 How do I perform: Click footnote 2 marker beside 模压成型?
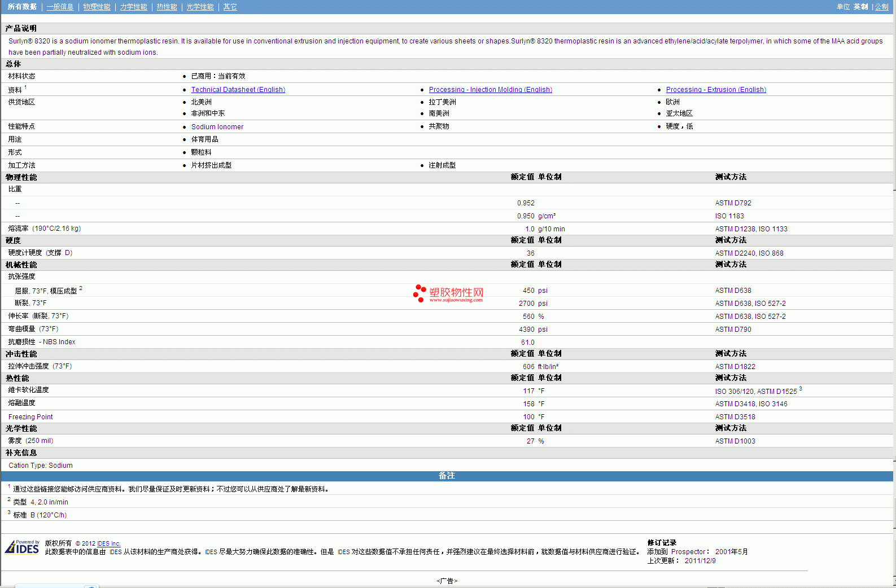(x=81, y=288)
